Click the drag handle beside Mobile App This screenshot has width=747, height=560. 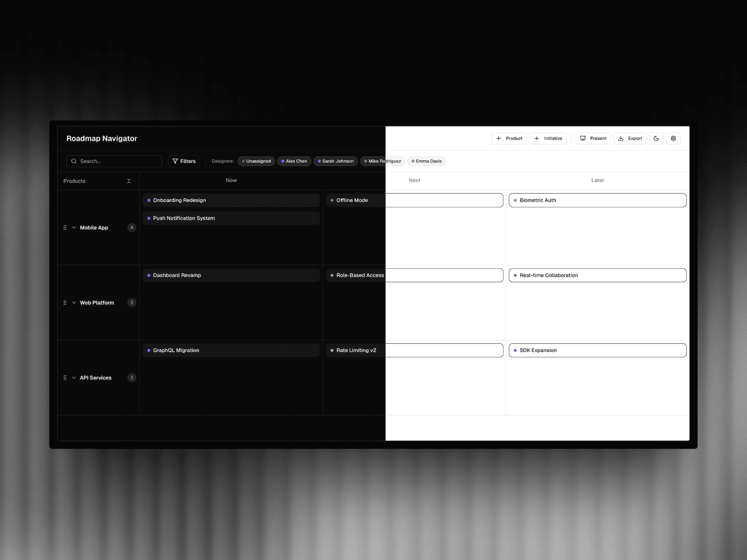click(x=65, y=227)
